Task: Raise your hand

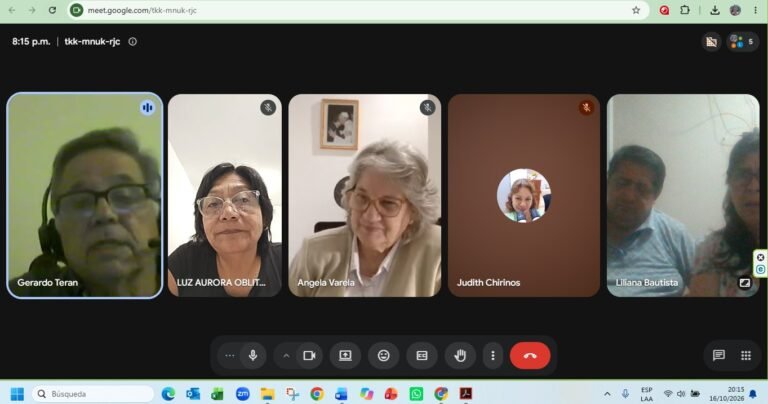Action: (x=460, y=356)
